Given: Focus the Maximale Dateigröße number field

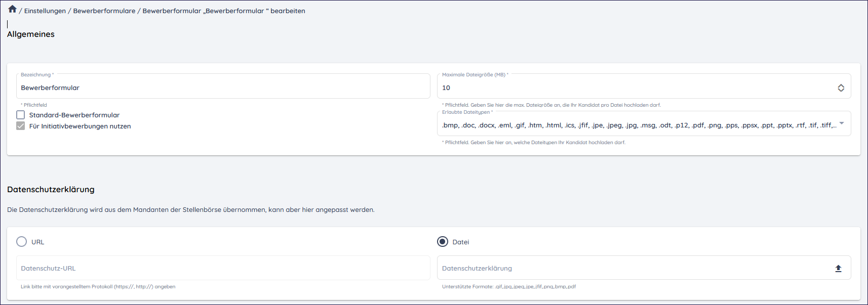Looking at the screenshot, I should coord(633,88).
